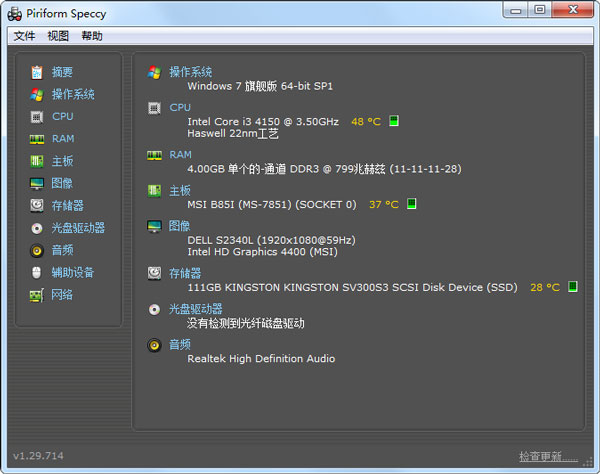Click the 主板 motherboard icon in sidebar
The image size is (600, 474).
[37, 161]
